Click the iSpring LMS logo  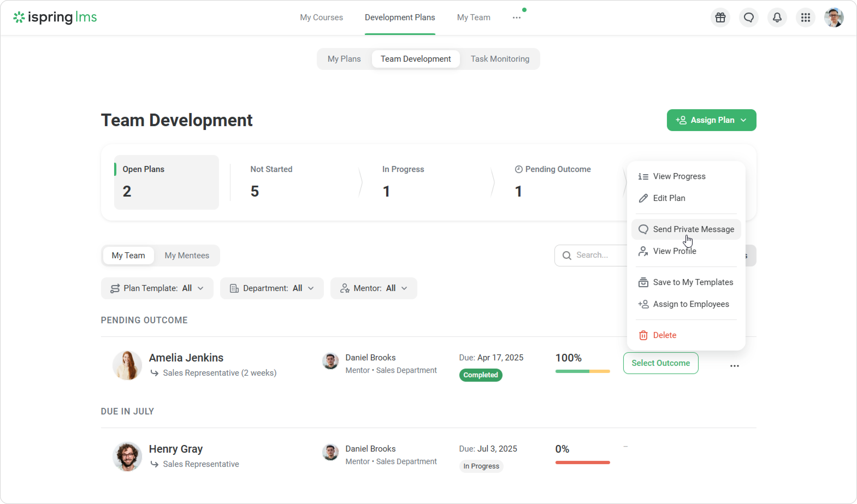click(x=55, y=17)
